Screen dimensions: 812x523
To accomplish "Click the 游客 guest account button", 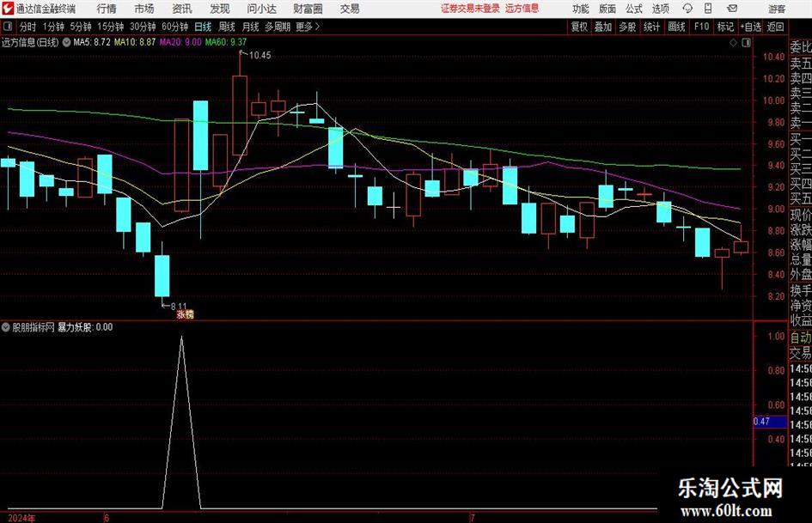I will pos(776,9).
